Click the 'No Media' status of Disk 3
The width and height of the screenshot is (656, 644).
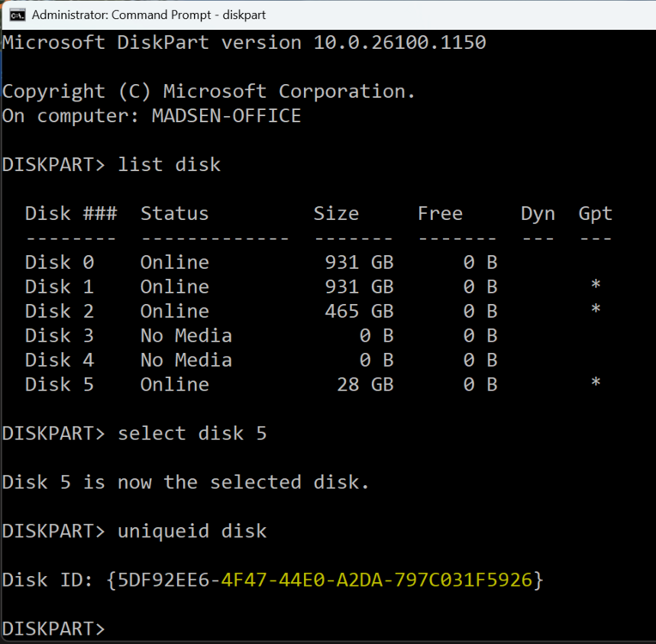click(186, 336)
